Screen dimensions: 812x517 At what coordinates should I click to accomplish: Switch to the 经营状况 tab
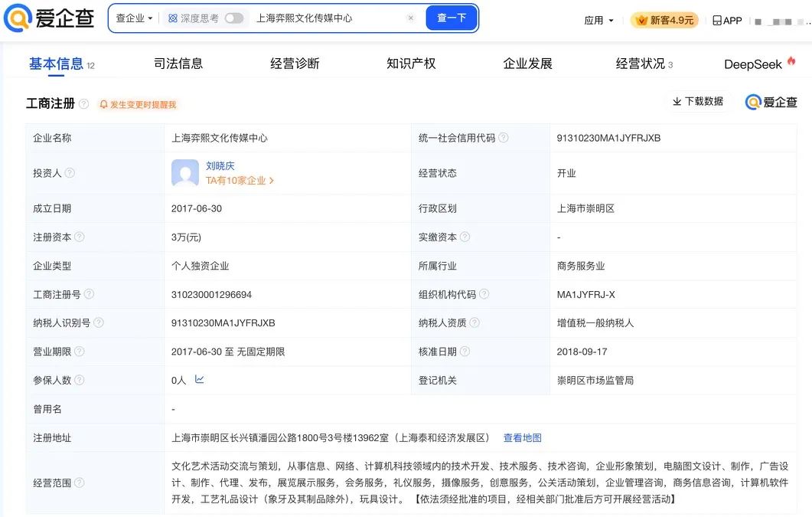coord(640,64)
